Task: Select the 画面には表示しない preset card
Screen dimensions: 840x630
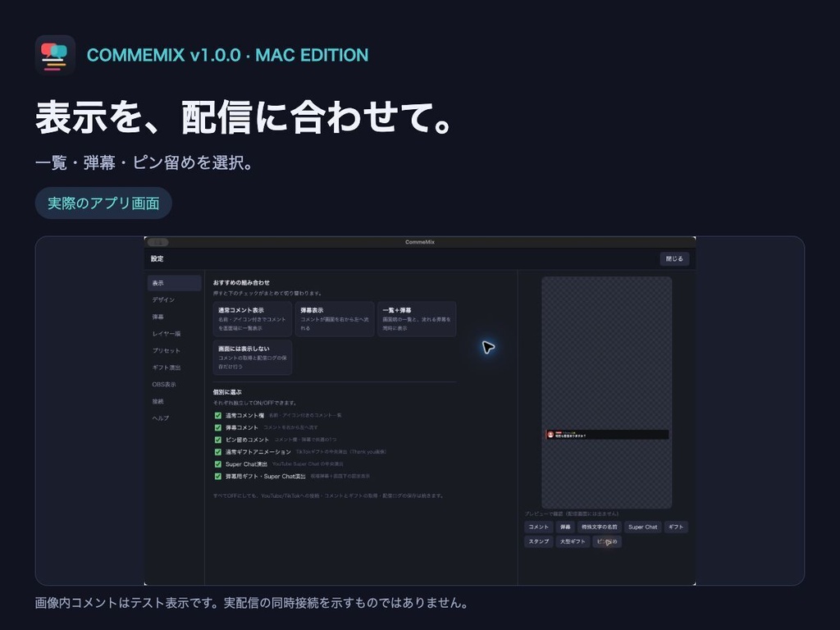Action: point(253,358)
